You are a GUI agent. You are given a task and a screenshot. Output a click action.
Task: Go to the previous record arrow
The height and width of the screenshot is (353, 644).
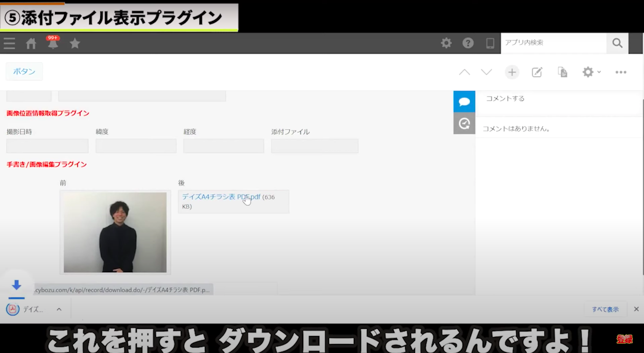[x=465, y=72]
